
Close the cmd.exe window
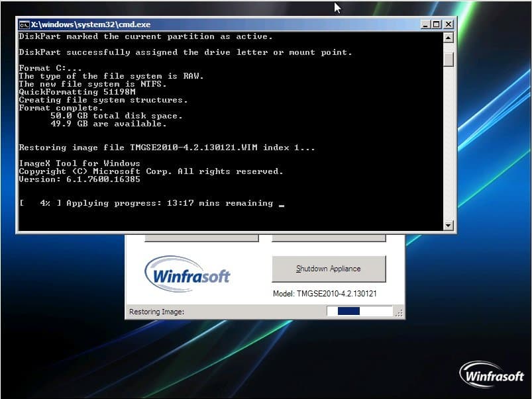click(x=449, y=24)
